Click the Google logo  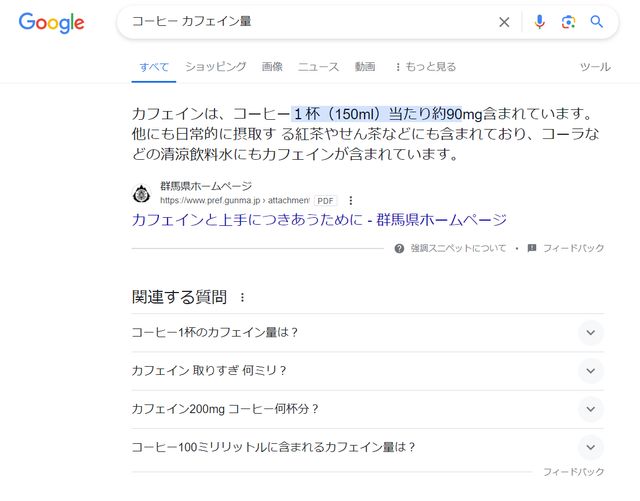point(51,22)
